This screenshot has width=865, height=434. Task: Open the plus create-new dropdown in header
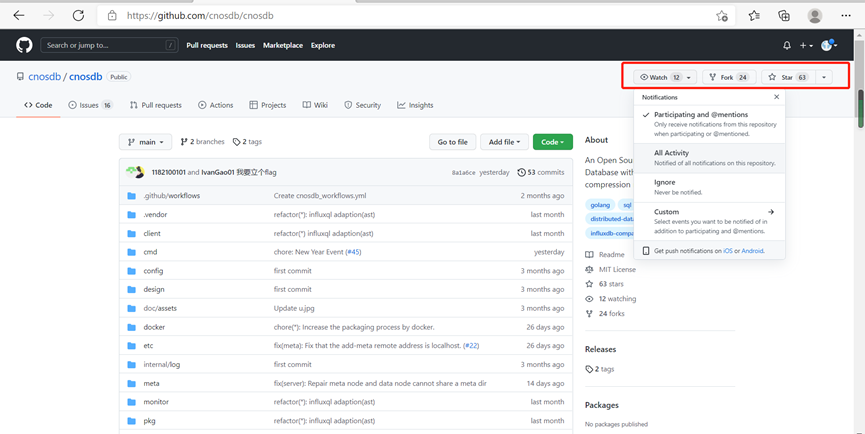(806, 45)
